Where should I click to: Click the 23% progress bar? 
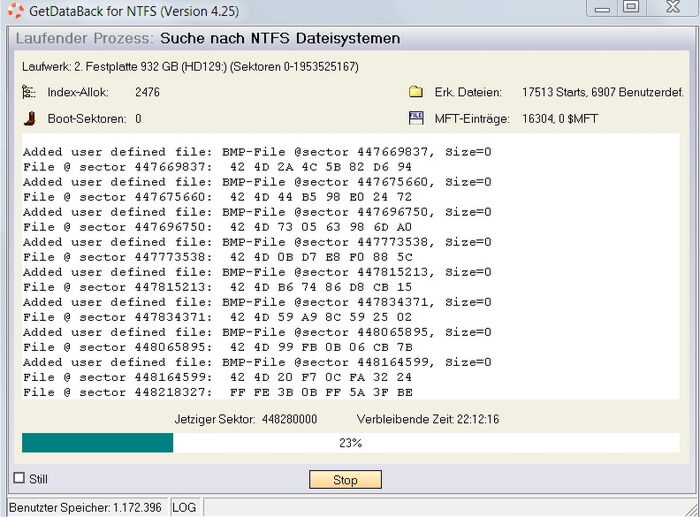[350, 443]
